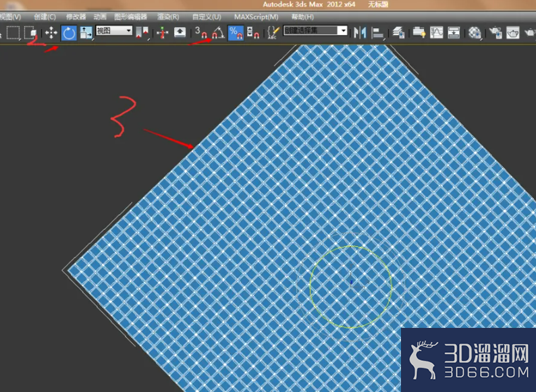This screenshot has height=392, width=536.
Task: Toggle Window/Crossing selection mode
Action: [30, 33]
